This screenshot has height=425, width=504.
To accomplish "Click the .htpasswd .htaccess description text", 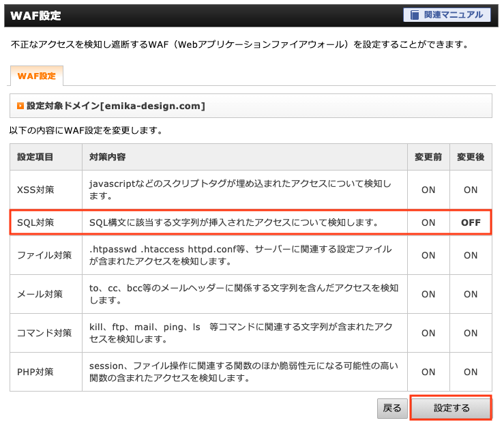I will [x=241, y=255].
